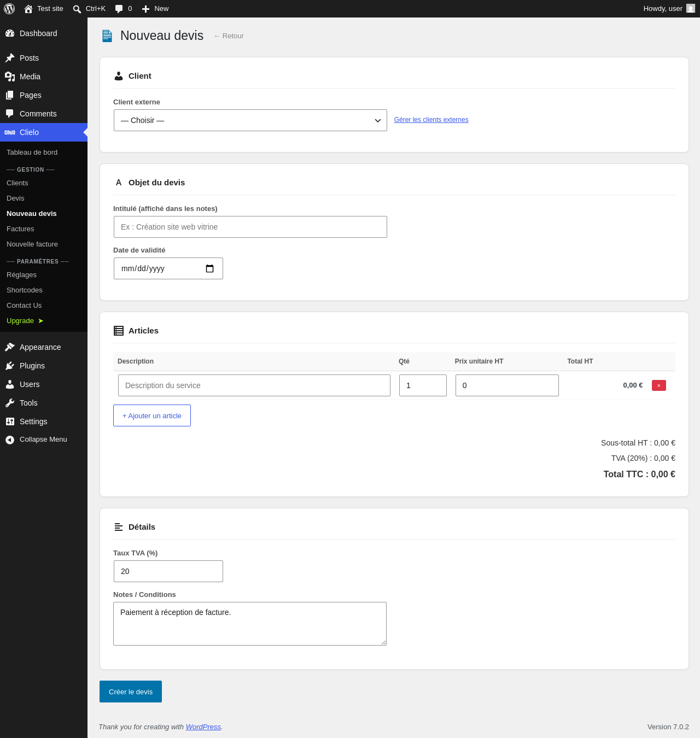This screenshot has height=738, width=700.
Task: Click the Pages icon in sidebar
Action: 10,95
